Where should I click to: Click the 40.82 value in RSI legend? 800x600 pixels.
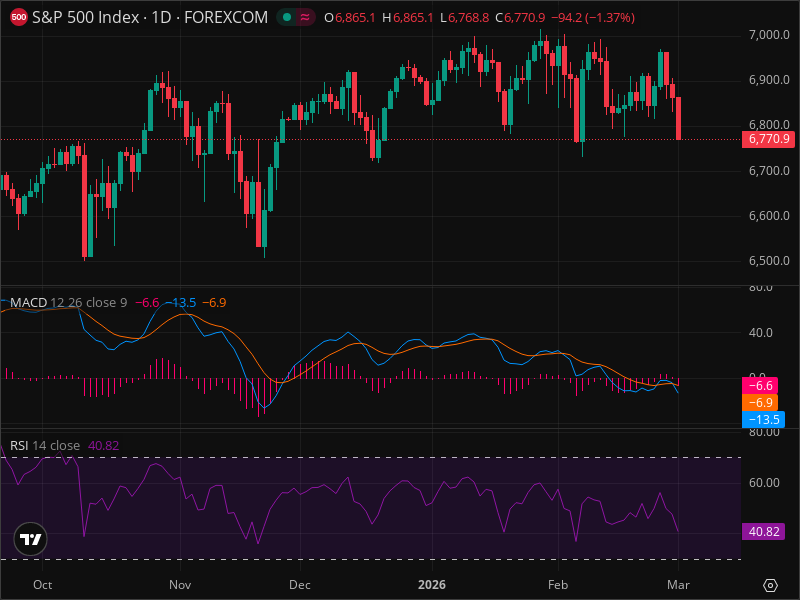(104, 445)
